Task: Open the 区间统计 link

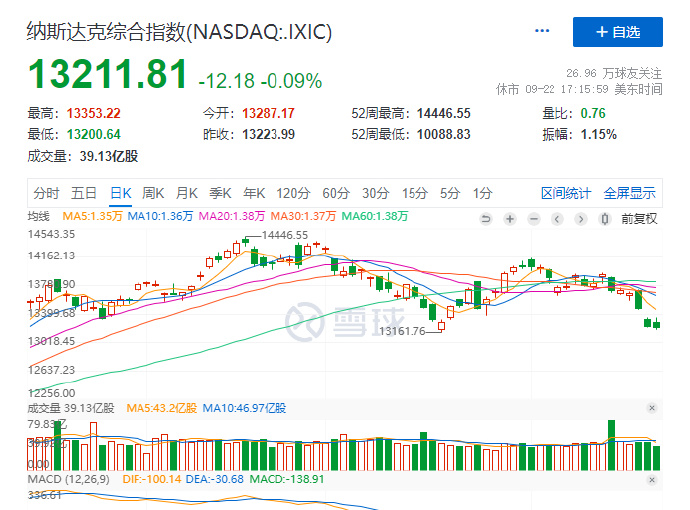Action: 565,193
